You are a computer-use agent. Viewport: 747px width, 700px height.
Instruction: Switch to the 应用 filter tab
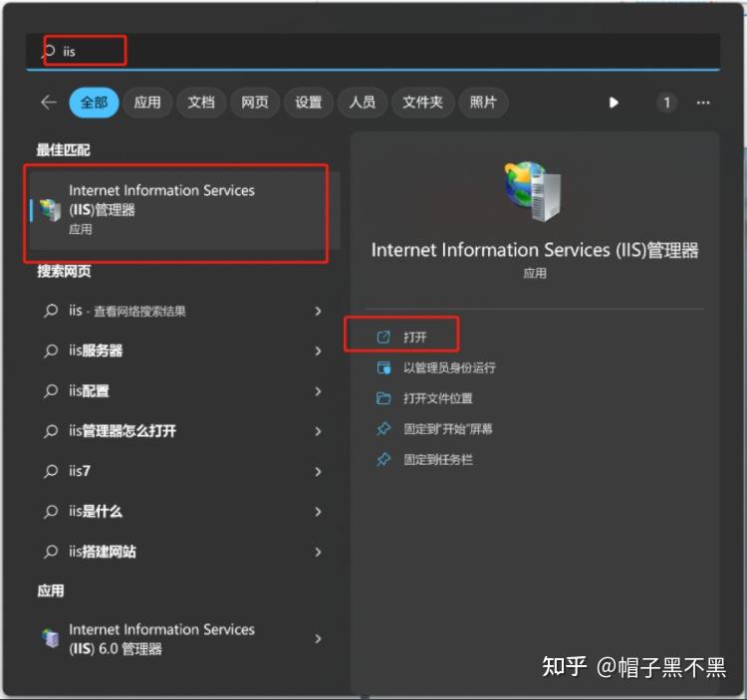pyautogui.click(x=147, y=103)
